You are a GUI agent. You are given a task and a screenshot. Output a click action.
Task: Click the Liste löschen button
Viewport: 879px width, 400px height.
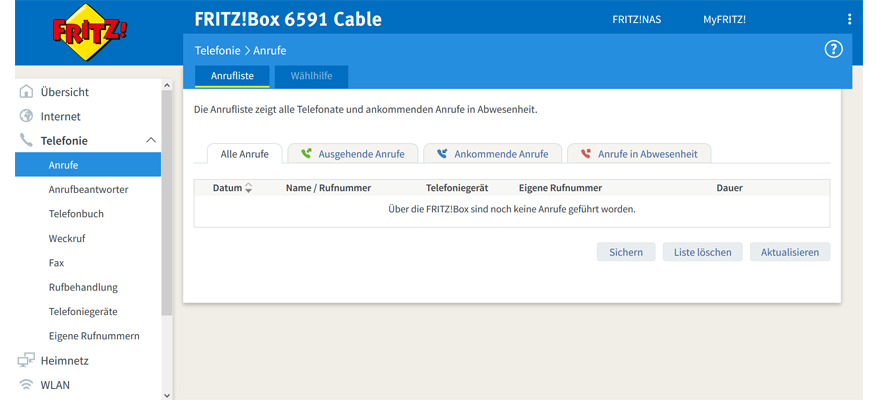pyautogui.click(x=702, y=252)
